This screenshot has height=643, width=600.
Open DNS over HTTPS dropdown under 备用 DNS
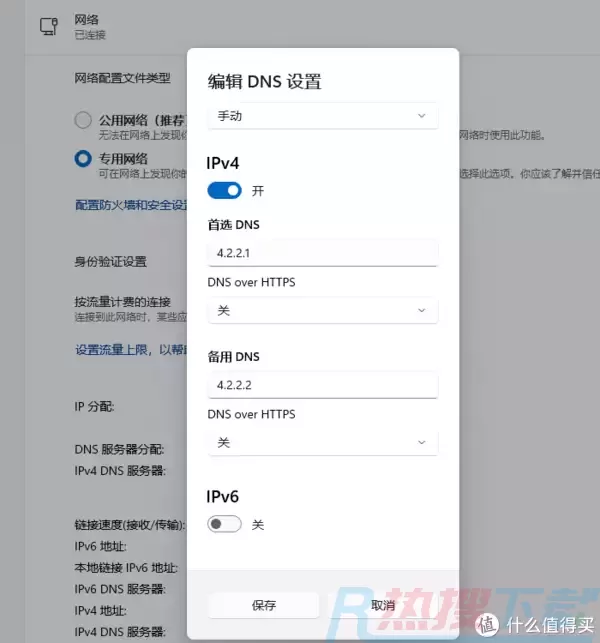[323, 442]
